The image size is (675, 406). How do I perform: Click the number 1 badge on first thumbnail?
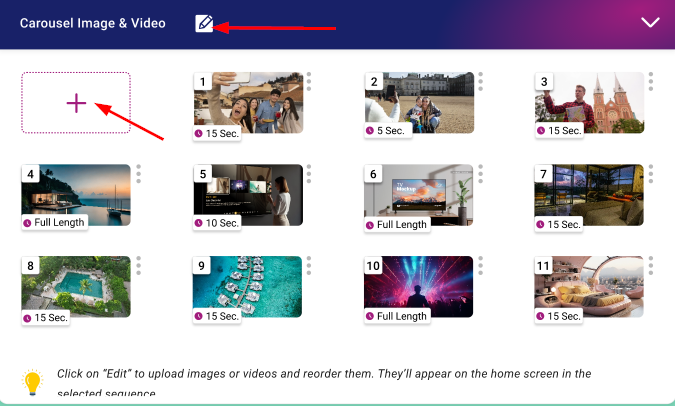pyautogui.click(x=202, y=81)
